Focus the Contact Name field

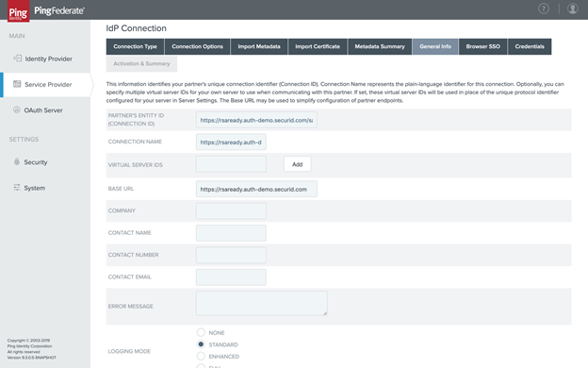231,233
